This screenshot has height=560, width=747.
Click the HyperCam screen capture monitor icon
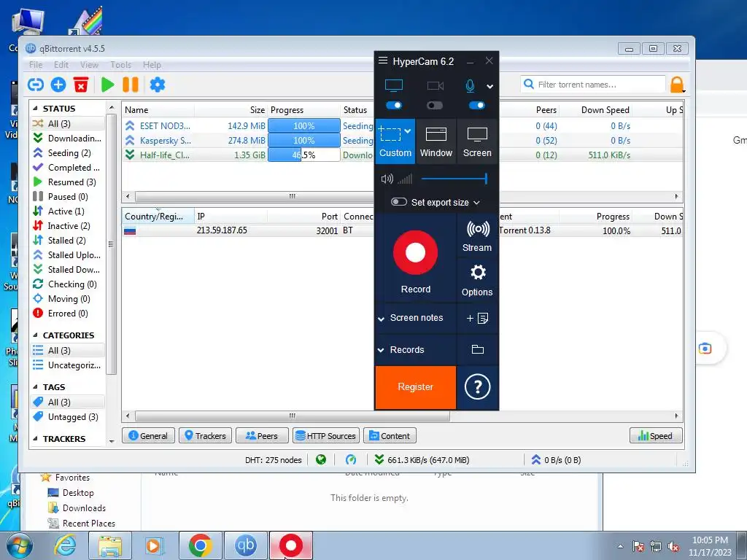pyautogui.click(x=393, y=86)
